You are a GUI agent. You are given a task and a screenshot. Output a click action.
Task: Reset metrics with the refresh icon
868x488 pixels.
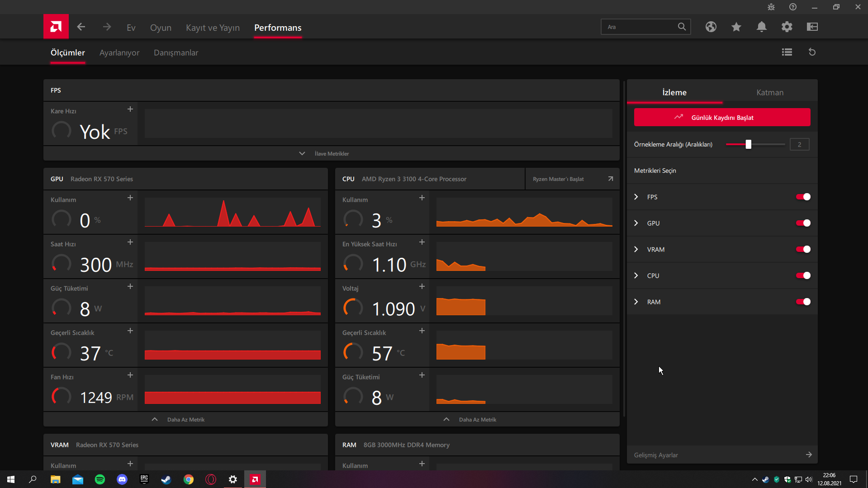(x=812, y=52)
